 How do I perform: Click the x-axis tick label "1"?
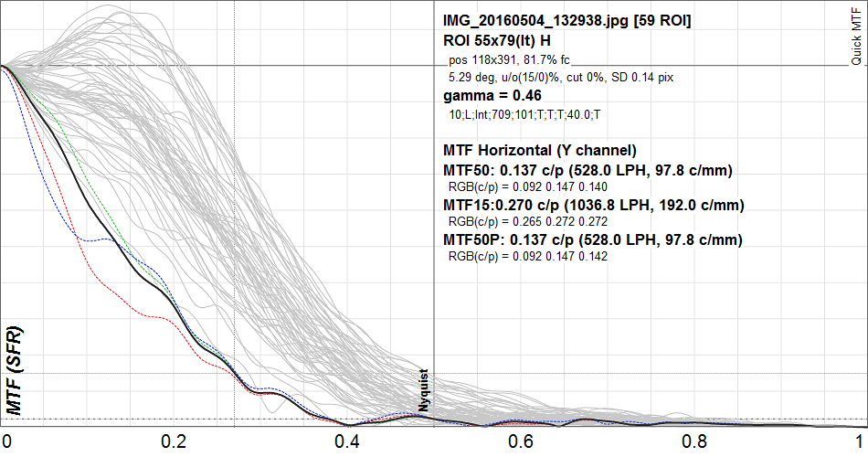(x=859, y=441)
